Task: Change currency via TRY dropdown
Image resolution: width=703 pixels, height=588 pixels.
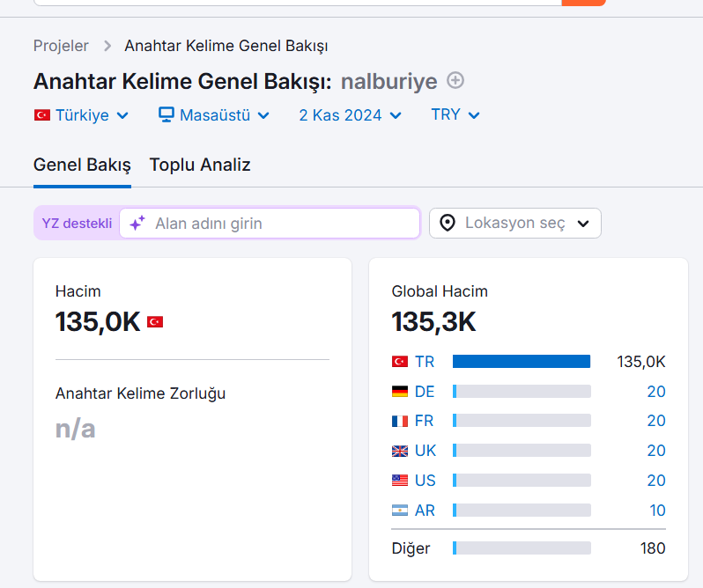Action: pyautogui.click(x=455, y=114)
